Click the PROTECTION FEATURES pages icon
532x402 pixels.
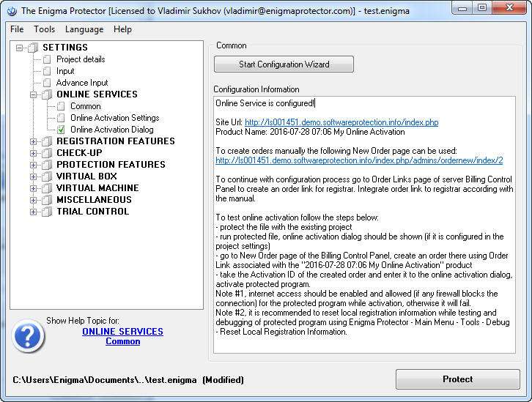[x=47, y=165]
